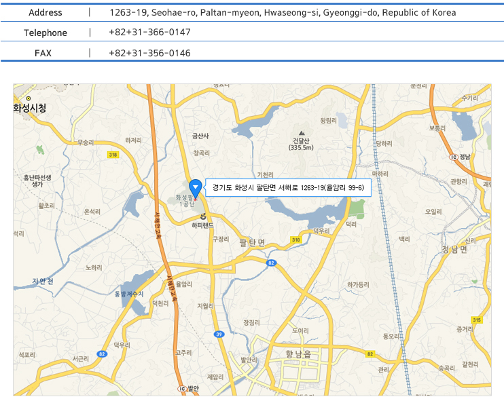Click the 발안 IC interchange badge
Viewport: 504px width, 420px height.
tap(183, 389)
